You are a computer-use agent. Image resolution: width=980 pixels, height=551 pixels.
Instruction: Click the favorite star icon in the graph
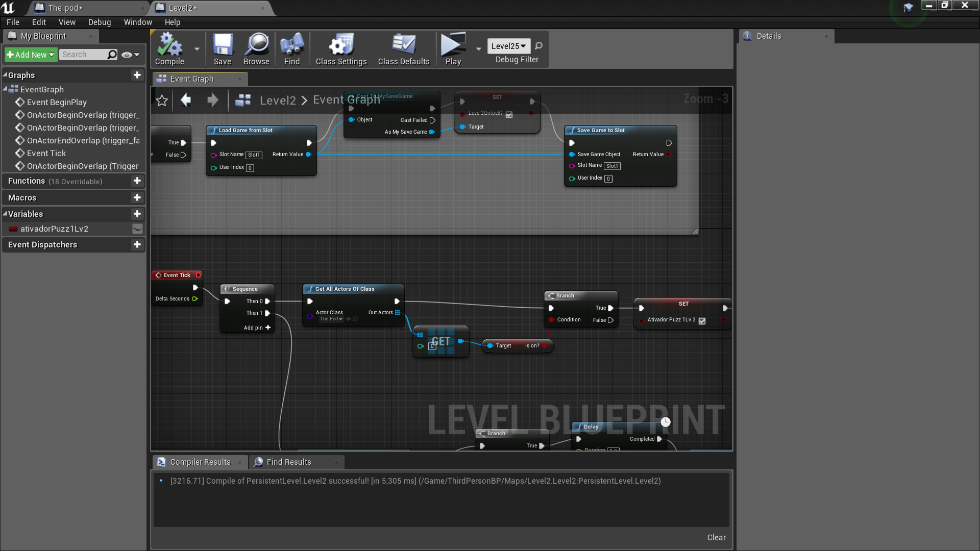click(x=162, y=101)
